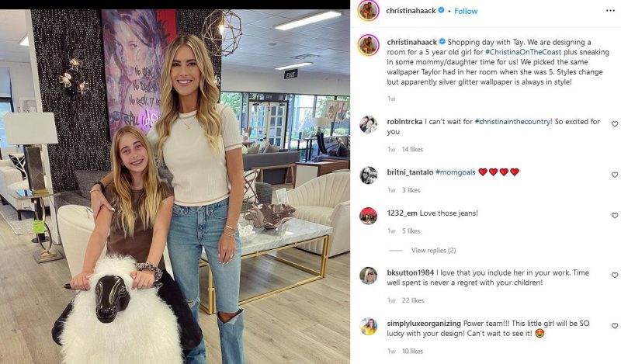The image size is (621, 364).
Task: Open simplyluxeorganizing's profile avatar
Action: click(368, 327)
